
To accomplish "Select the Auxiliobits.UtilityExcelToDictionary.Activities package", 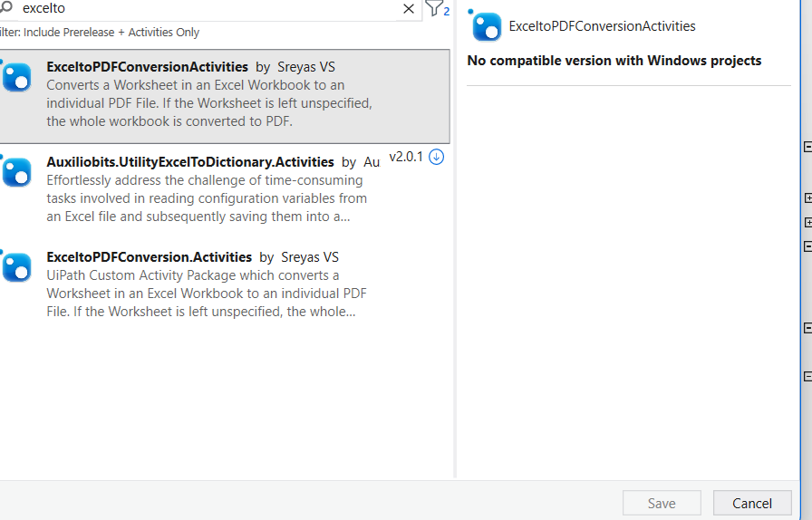I will click(225, 190).
